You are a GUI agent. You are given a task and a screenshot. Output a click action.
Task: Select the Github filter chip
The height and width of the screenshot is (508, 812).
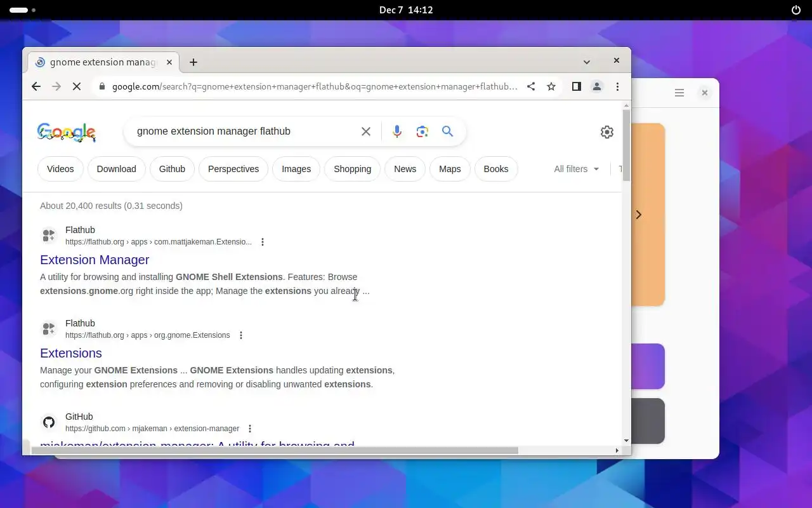172,169
